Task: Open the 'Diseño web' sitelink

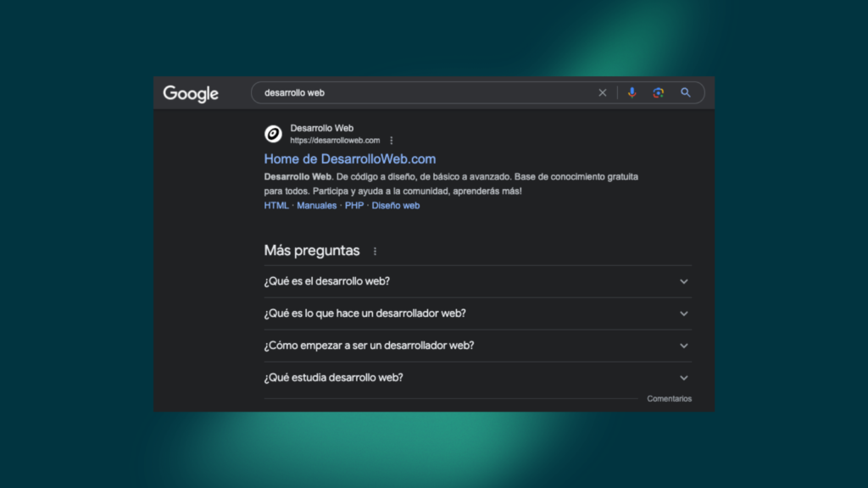Action: pyautogui.click(x=395, y=205)
